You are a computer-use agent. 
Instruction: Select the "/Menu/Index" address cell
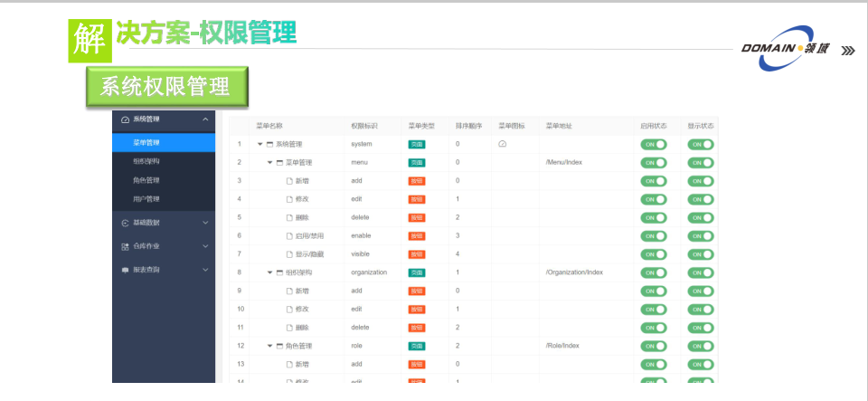563,163
